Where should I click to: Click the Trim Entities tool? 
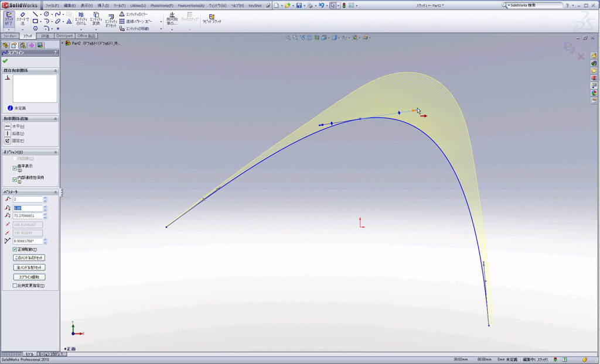tap(81, 18)
